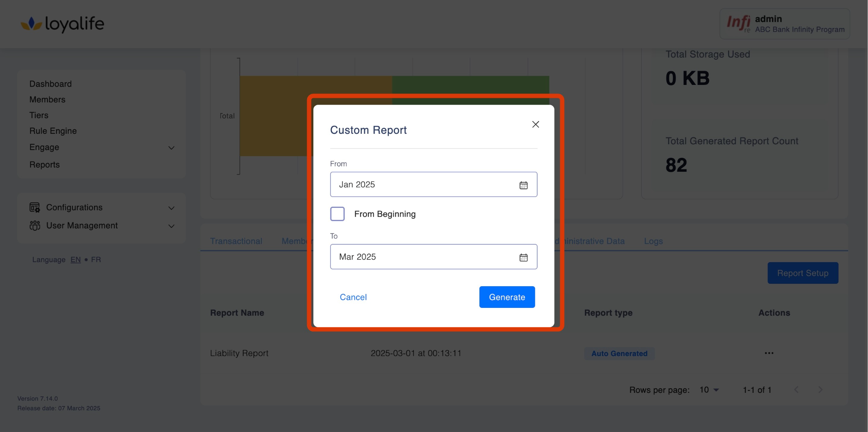Screen dimensions: 868x432
Task: Open the From date calendar icon
Action: coord(523,185)
